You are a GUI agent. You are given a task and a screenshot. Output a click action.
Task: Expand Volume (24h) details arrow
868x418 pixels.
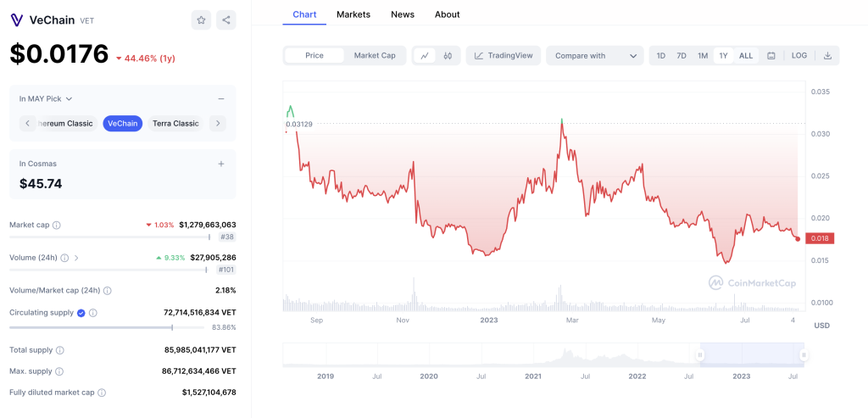76,258
